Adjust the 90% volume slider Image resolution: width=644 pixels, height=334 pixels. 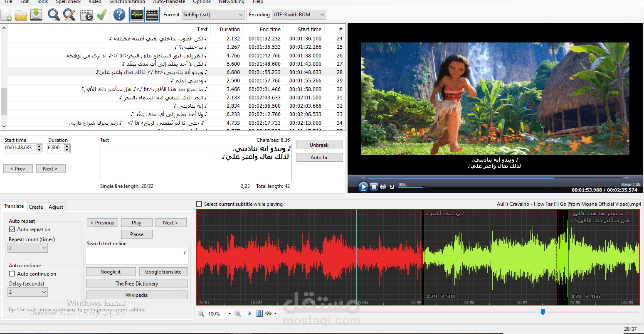click(412, 187)
